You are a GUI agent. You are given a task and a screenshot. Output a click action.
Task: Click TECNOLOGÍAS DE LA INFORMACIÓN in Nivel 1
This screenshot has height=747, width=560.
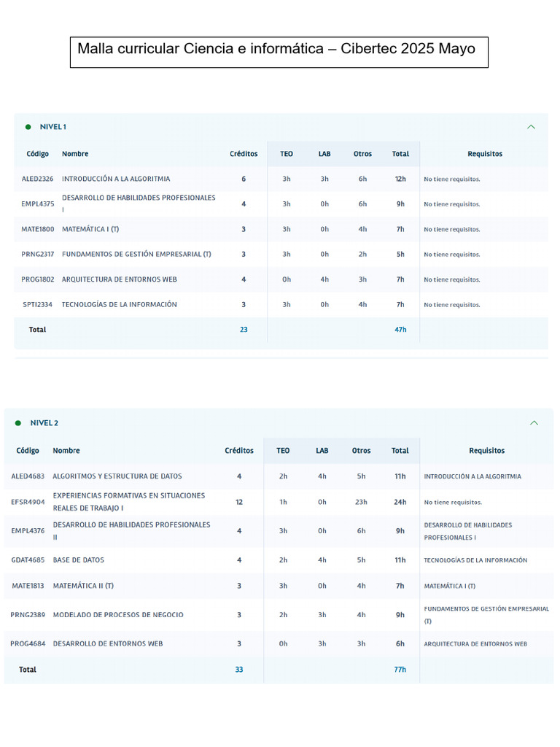119,304
